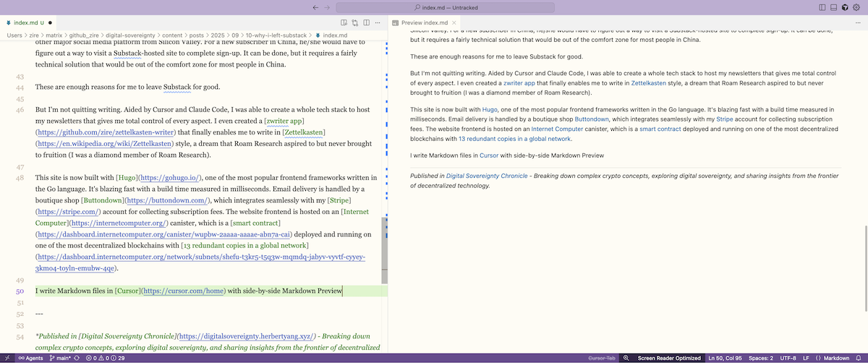Toggle the primary sidebar layout
Image resolution: width=868 pixels, height=363 pixels.
tap(822, 7)
